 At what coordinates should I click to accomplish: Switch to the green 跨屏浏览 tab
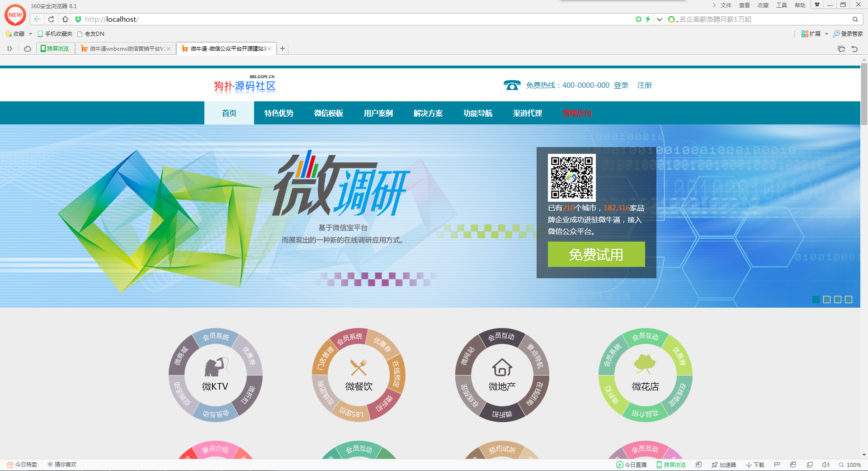click(x=55, y=48)
